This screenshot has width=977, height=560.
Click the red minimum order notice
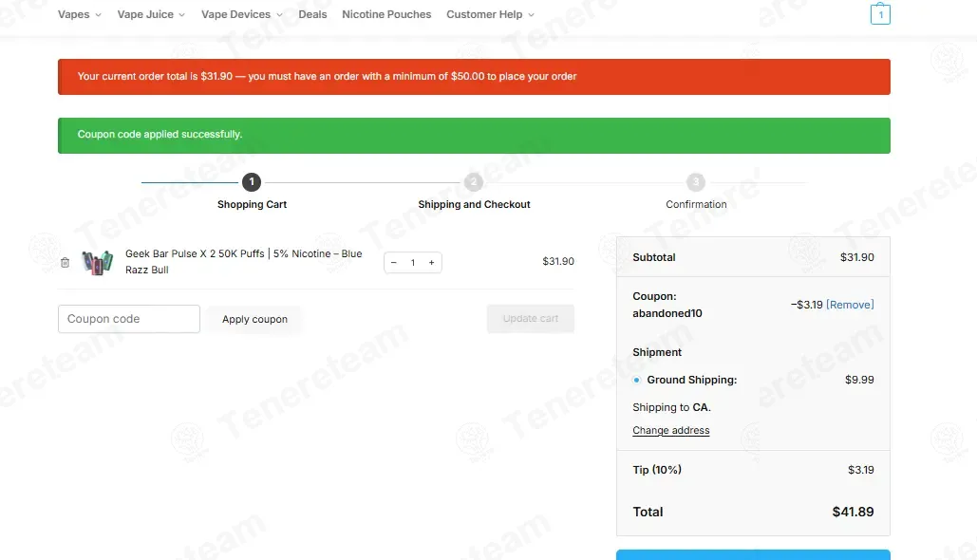pyautogui.click(x=474, y=77)
